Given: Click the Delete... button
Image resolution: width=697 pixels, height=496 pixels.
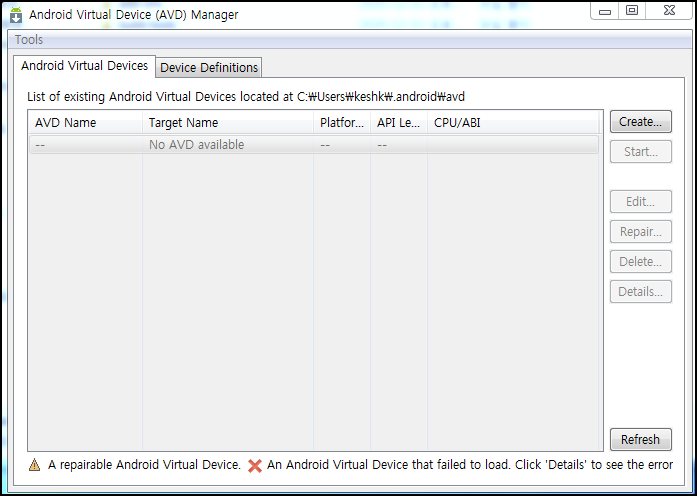Looking at the screenshot, I should (x=641, y=261).
